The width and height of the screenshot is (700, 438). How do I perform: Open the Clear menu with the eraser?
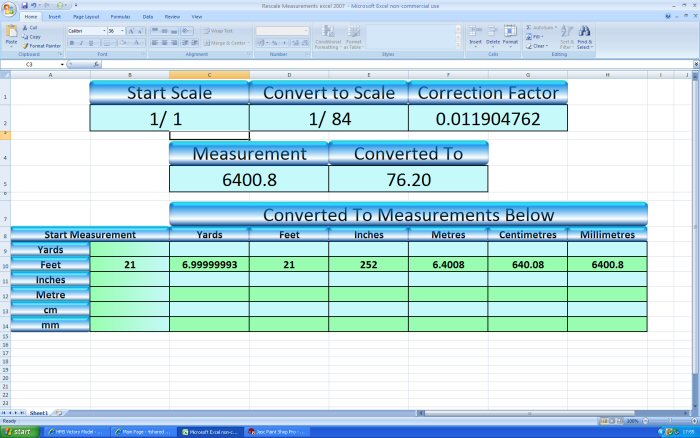[536, 46]
